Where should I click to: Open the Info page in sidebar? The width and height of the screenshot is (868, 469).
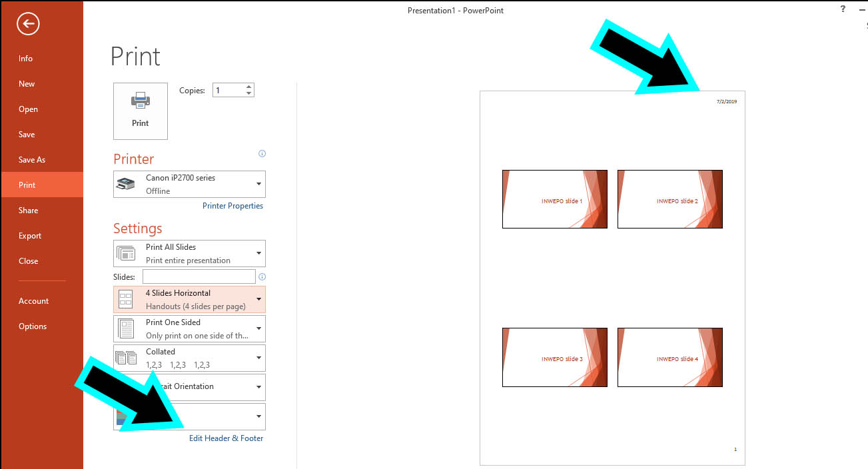pyautogui.click(x=41, y=58)
